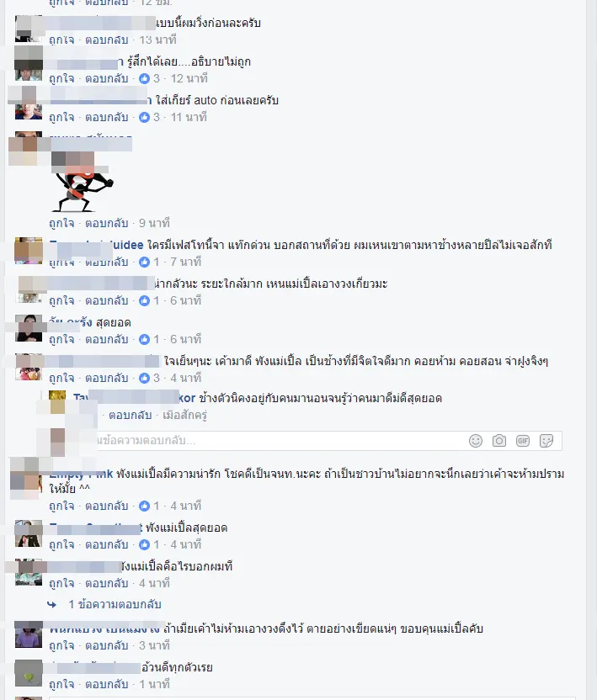Open the sticker picker in reply box

tap(546, 441)
